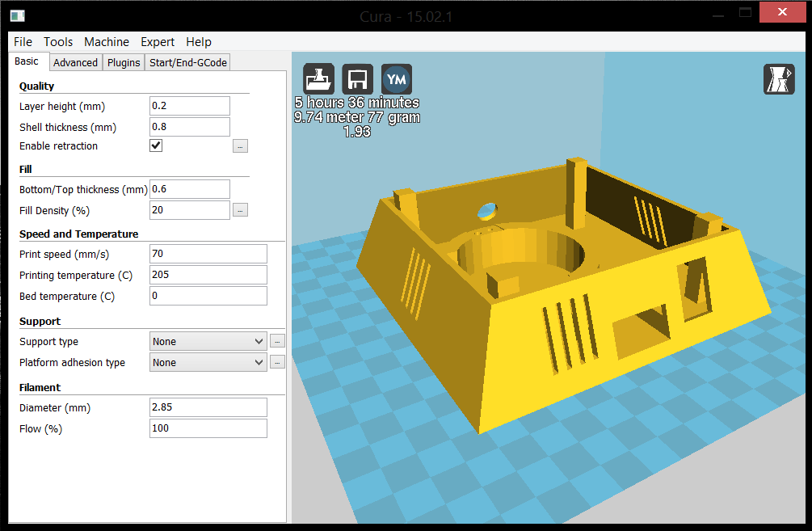
Task: Click the Print speed input field
Action: pos(208,254)
